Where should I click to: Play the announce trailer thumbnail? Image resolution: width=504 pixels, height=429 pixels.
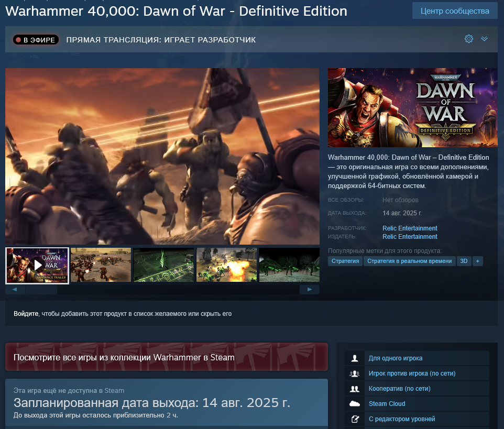coord(37,266)
